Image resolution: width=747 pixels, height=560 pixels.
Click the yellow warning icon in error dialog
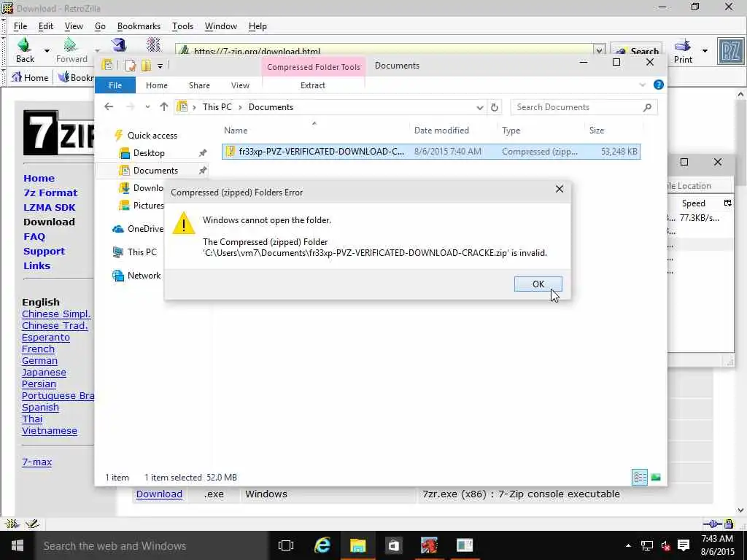click(x=183, y=223)
